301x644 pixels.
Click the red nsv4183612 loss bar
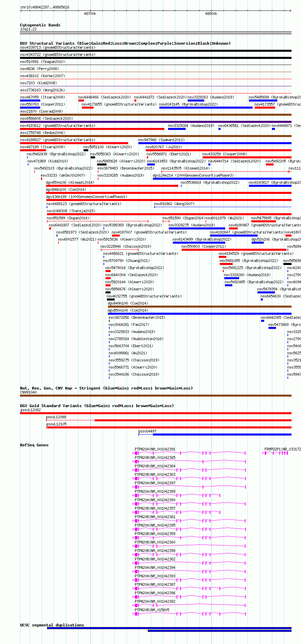92,129
